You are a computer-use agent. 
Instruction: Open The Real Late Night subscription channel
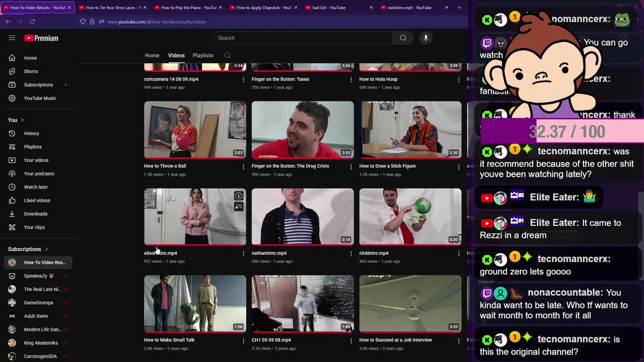click(38, 289)
